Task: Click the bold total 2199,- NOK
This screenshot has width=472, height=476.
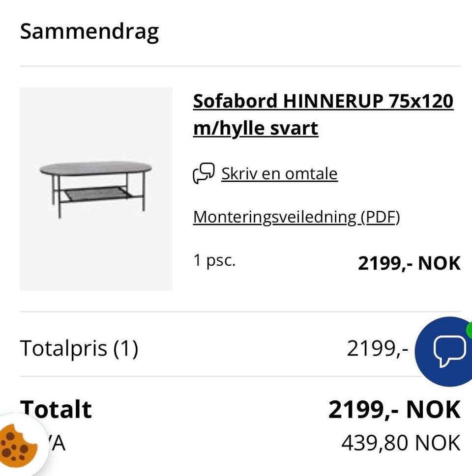Action: pos(394,410)
